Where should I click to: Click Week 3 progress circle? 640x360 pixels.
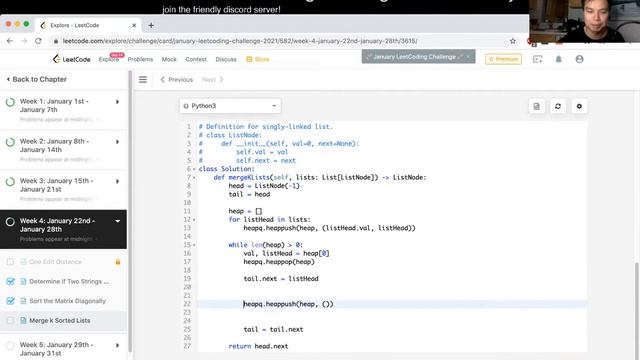pos(10,182)
